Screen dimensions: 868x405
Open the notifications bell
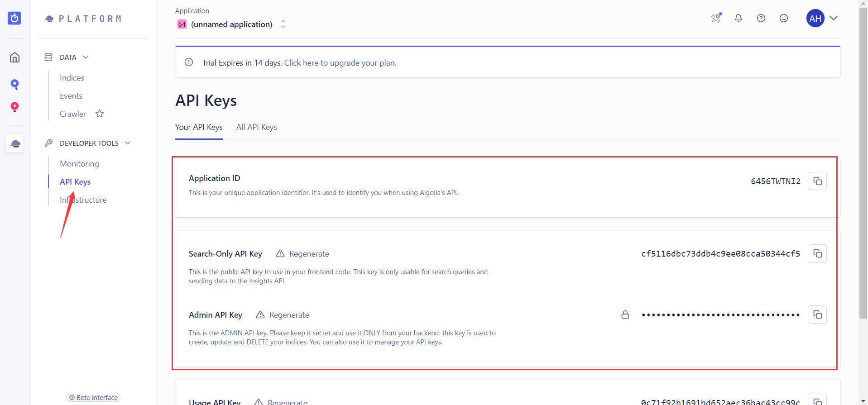tap(739, 18)
